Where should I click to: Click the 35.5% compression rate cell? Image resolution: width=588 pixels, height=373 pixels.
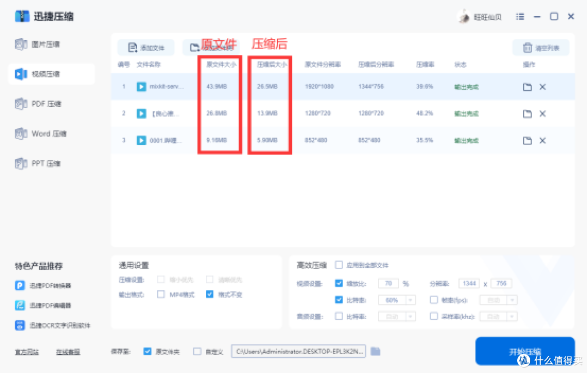(425, 140)
